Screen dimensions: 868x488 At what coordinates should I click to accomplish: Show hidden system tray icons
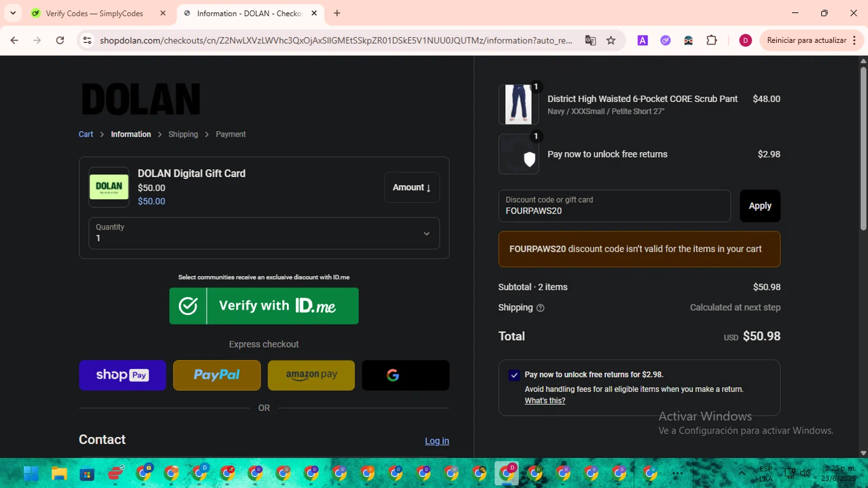point(741,474)
